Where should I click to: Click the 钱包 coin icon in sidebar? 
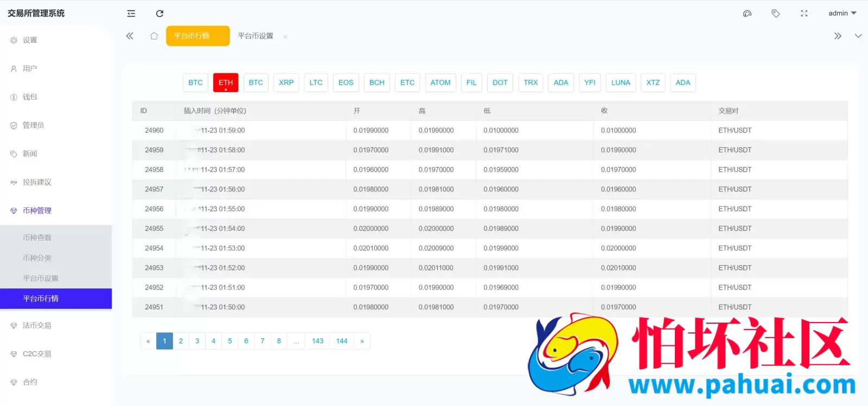[x=14, y=97]
